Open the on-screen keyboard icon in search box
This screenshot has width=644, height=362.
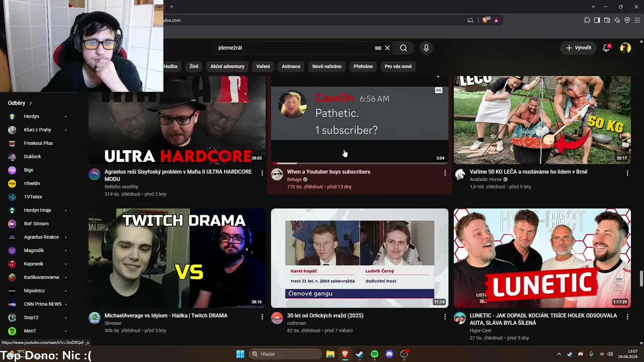[378, 48]
